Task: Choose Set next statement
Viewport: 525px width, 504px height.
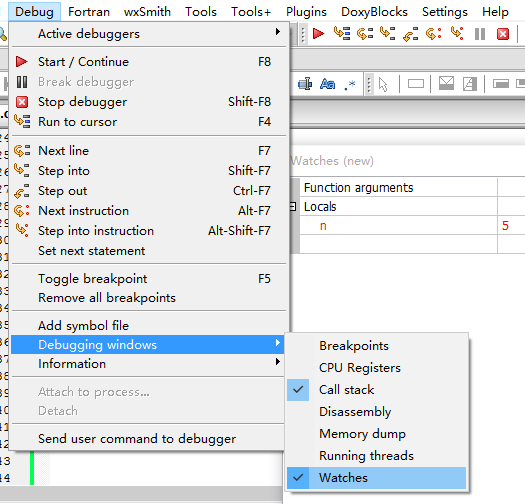Action: point(149,251)
